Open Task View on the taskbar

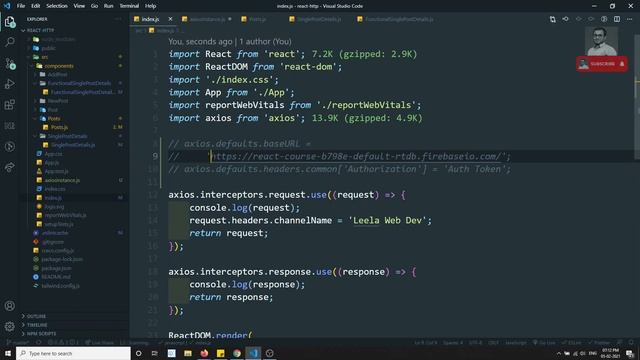[x=154, y=353]
